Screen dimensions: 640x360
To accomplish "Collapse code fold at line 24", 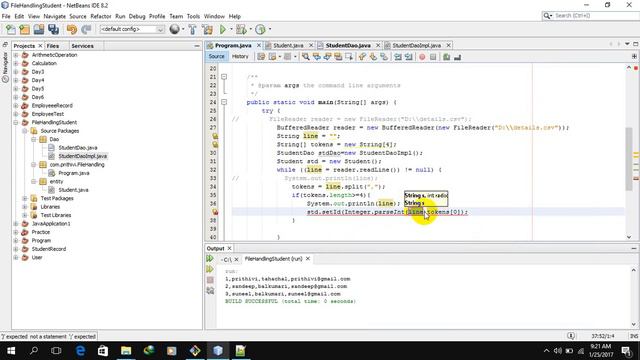I will click(224, 102).
